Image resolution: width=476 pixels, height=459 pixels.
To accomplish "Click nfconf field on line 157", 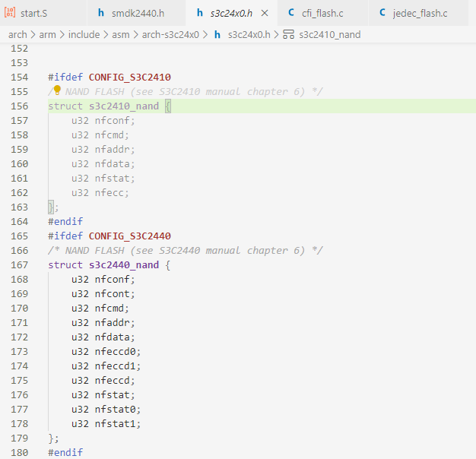I will click(x=112, y=120).
